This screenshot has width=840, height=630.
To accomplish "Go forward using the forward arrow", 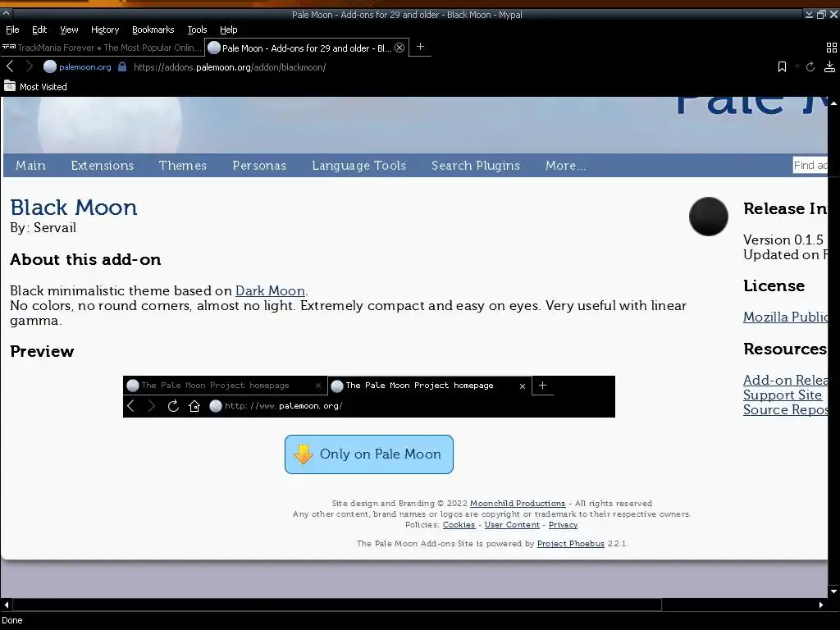I will coord(30,66).
